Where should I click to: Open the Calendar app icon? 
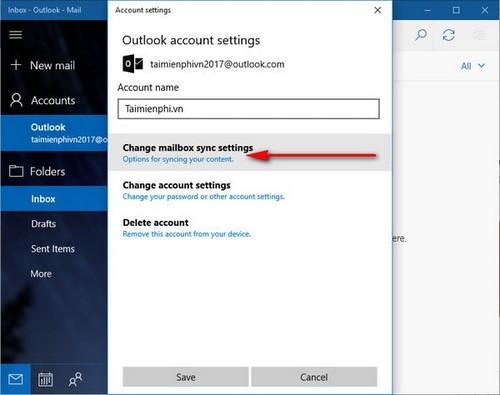45,379
